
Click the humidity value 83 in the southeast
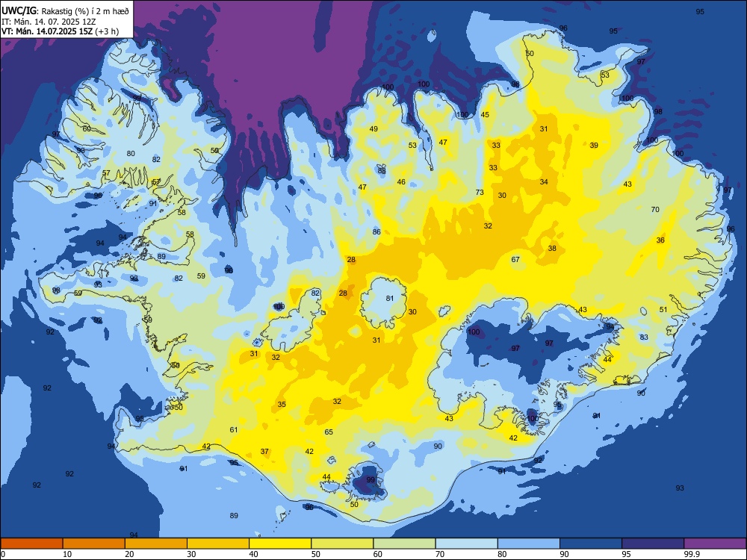coord(645,337)
